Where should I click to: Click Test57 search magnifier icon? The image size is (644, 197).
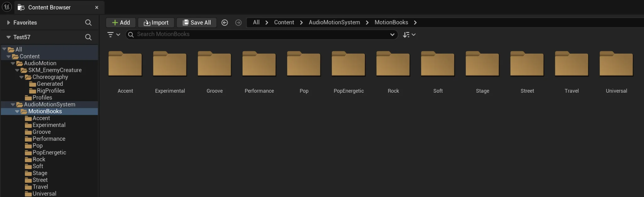pos(88,37)
